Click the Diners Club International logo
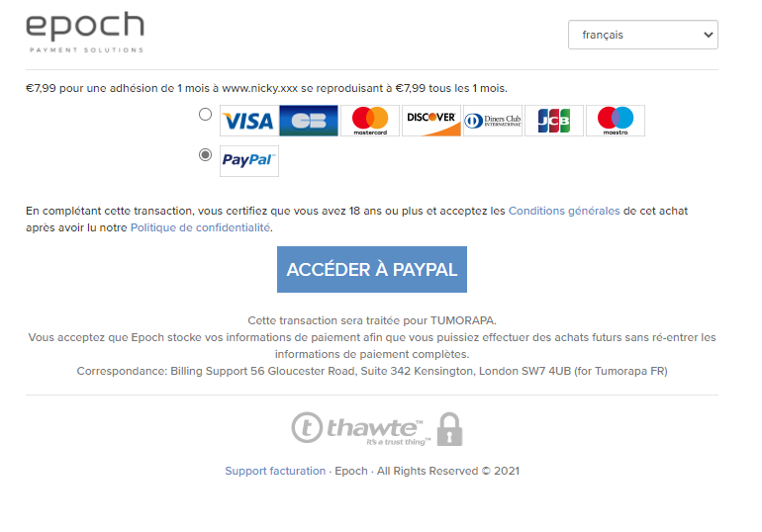This screenshot has width=762, height=532. coord(493,121)
